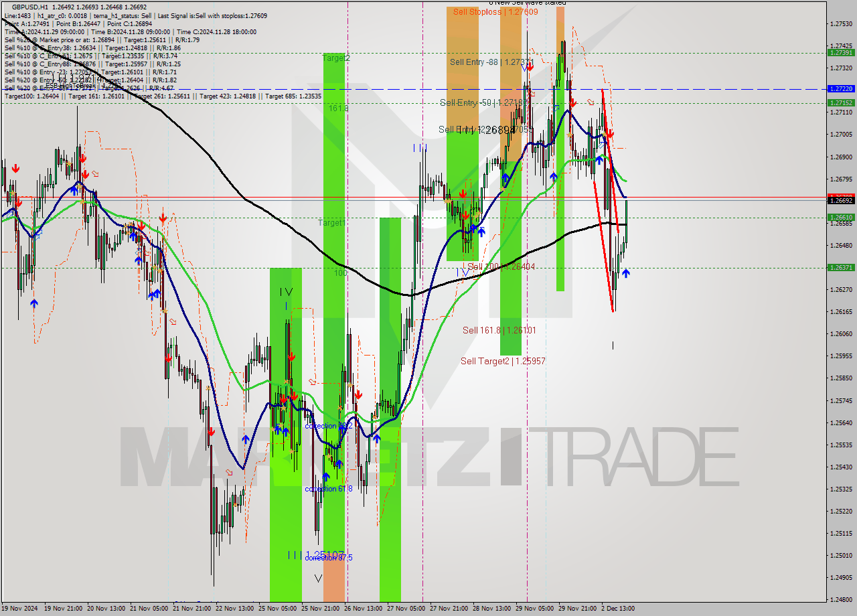Click blue price tag 1.27220 on axis
The width and height of the screenshot is (857, 616).
tap(840, 88)
